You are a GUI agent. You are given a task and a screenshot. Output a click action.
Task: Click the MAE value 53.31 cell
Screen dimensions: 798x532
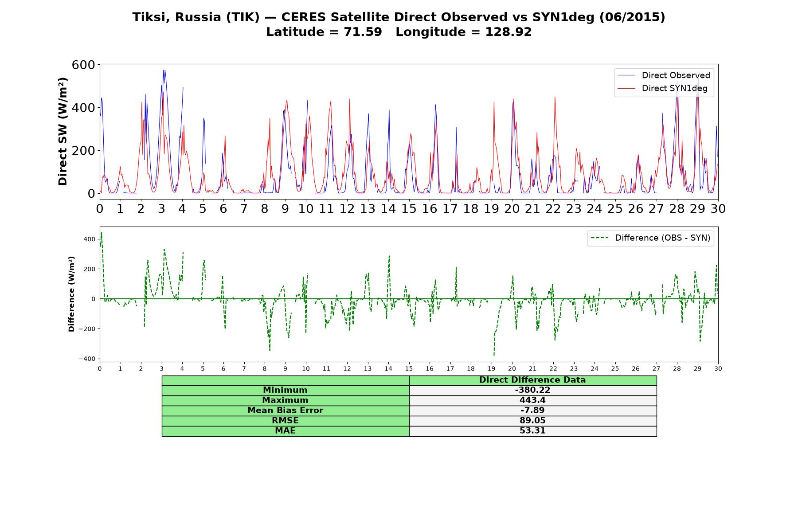pyautogui.click(x=532, y=431)
